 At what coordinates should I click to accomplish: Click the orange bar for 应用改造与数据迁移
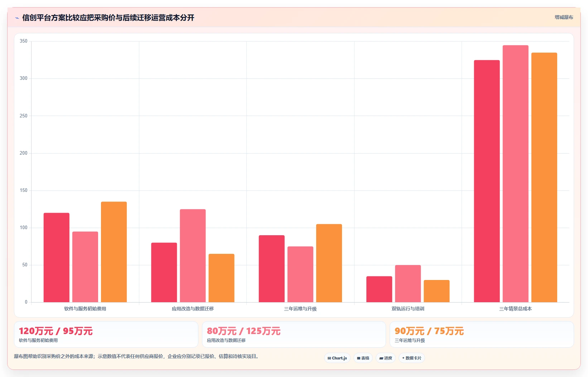click(222, 278)
